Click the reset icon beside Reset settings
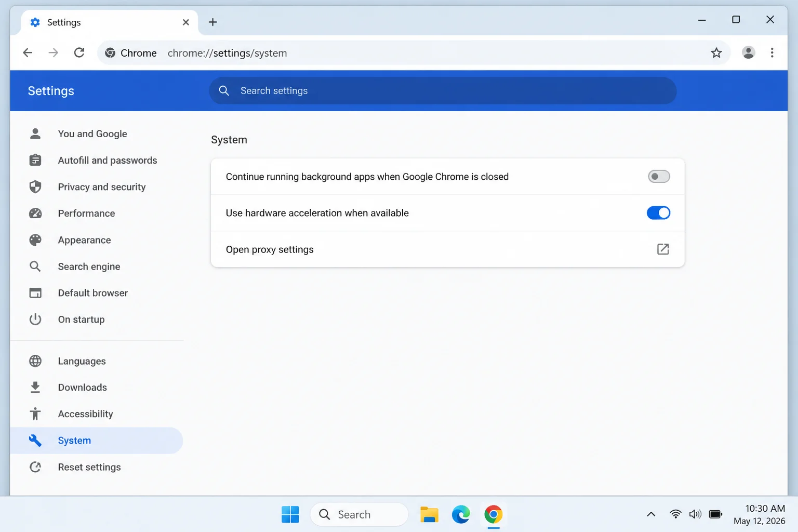This screenshot has width=798, height=532. (35, 467)
